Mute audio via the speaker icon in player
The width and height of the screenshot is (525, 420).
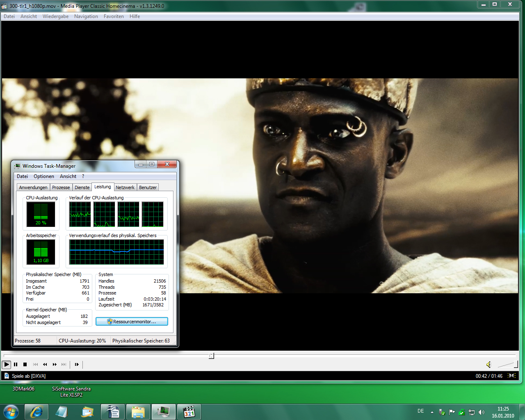click(x=488, y=364)
